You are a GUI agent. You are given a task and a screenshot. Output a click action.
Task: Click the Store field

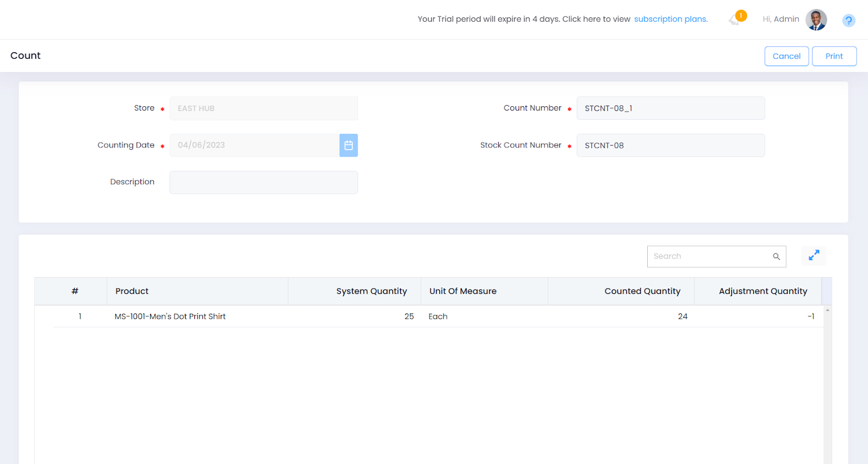[264, 108]
